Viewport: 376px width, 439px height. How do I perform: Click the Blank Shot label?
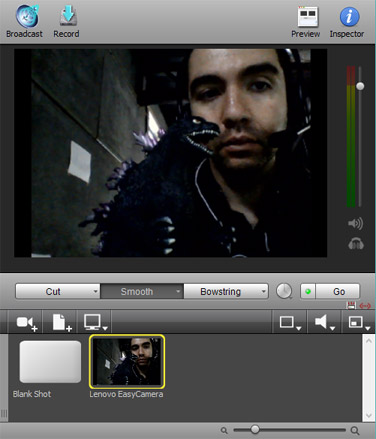[x=32, y=394]
